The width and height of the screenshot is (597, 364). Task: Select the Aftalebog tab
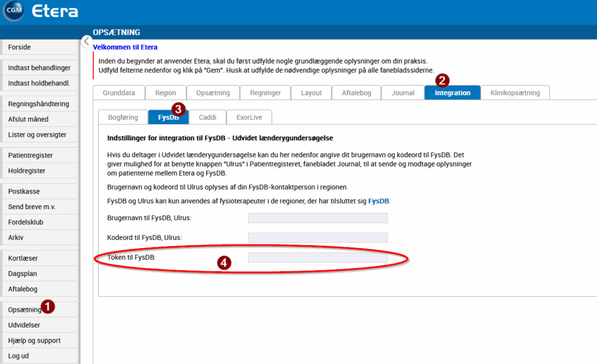tap(356, 93)
